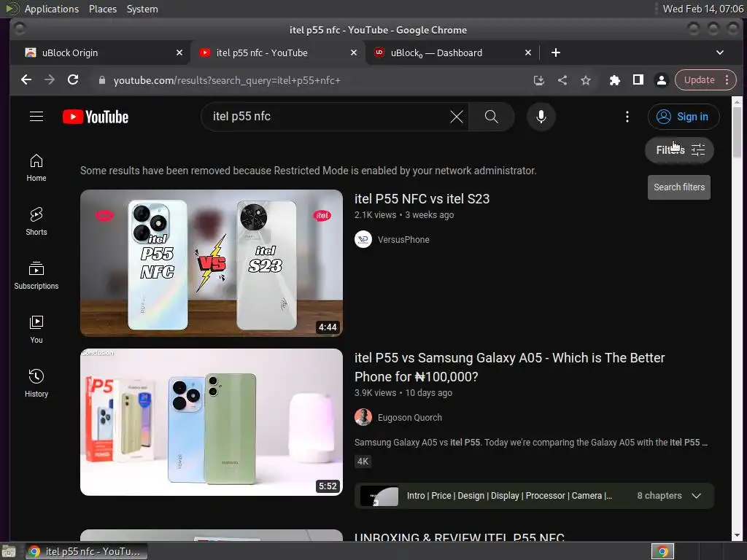Share this page via share icon
The image size is (747, 560).
(562, 80)
